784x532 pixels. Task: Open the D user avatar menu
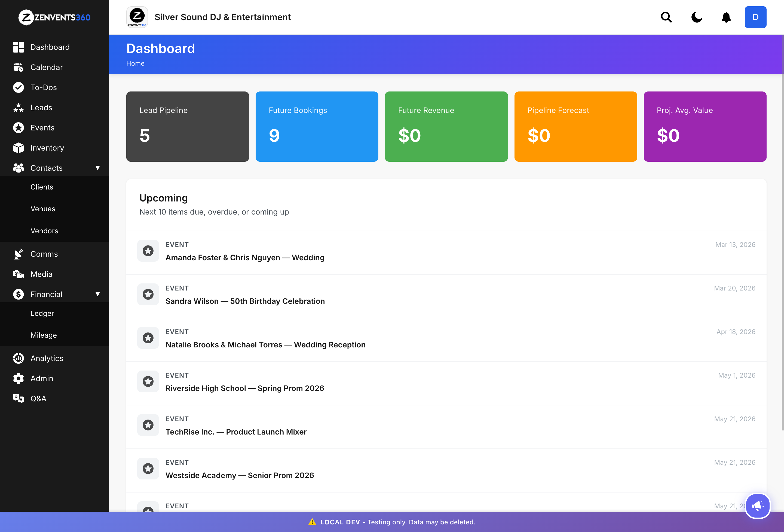[x=755, y=17]
